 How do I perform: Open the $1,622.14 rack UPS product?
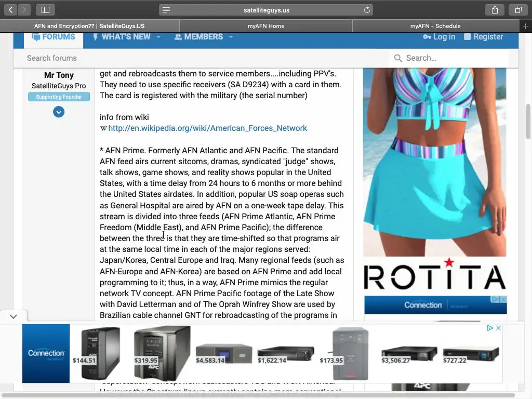[285, 355]
